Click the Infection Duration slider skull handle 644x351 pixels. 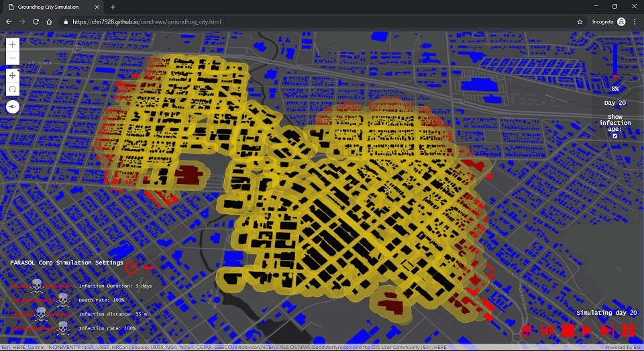37,286
